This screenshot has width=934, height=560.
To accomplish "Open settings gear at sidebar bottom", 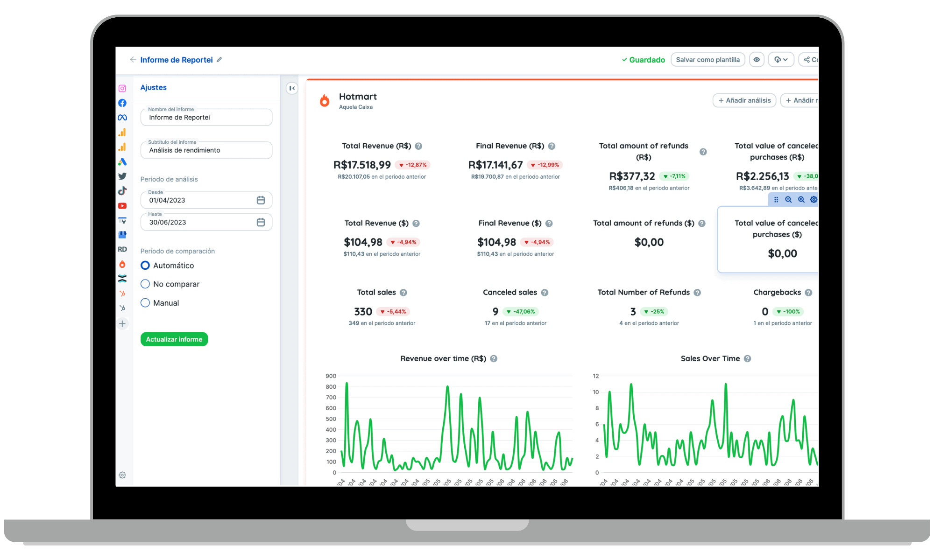I will point(122,475).
